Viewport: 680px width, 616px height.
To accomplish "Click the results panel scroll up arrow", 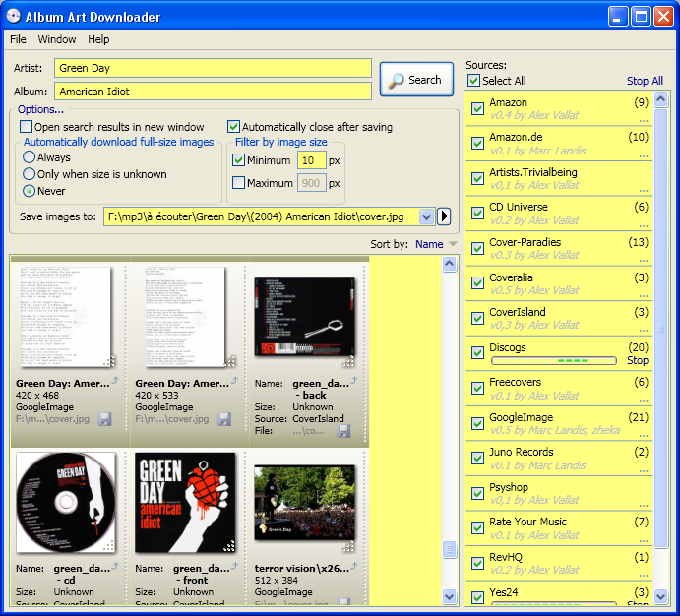I will (x=450, y=264).
